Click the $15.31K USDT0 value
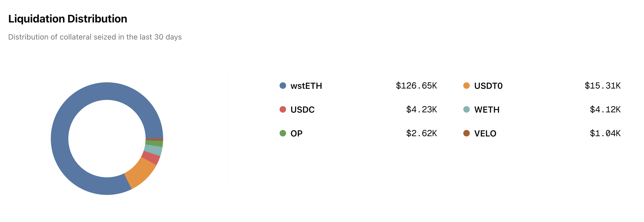644x222 pixels. coord(603,86)
